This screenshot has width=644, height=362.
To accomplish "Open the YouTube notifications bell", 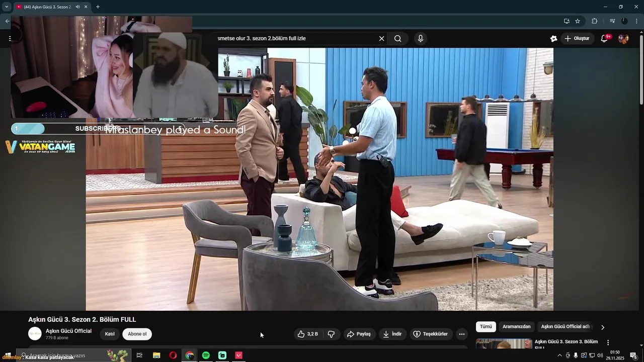I will point(605,39).
